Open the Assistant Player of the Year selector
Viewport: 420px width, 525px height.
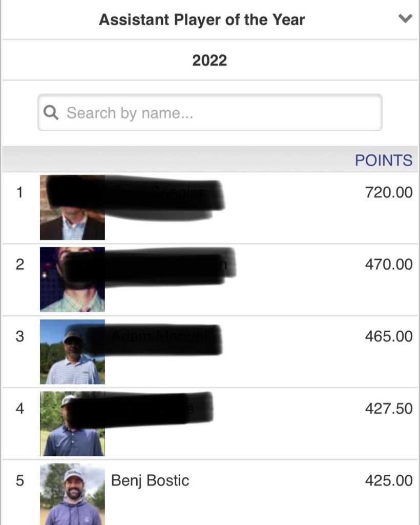tap(202, 20)
